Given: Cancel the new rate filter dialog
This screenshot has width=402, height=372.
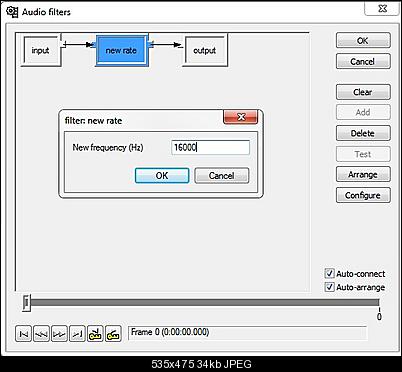Looking at the screenshot, I should pos(222,176).
